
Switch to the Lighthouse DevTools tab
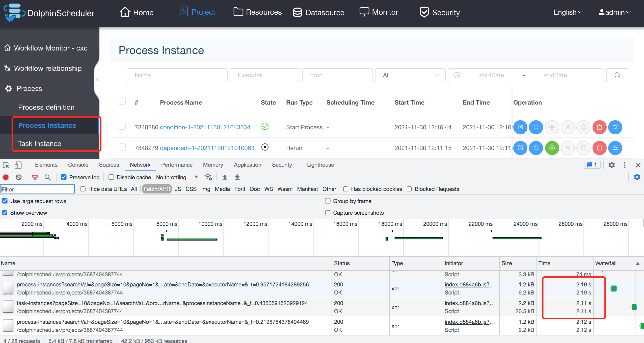(x=320, y=165)
